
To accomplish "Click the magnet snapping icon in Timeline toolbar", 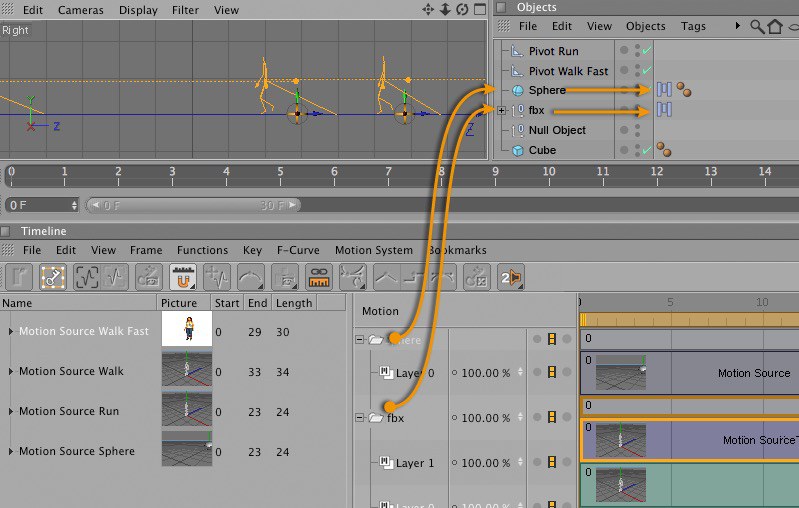I will [x=183, y=277].
